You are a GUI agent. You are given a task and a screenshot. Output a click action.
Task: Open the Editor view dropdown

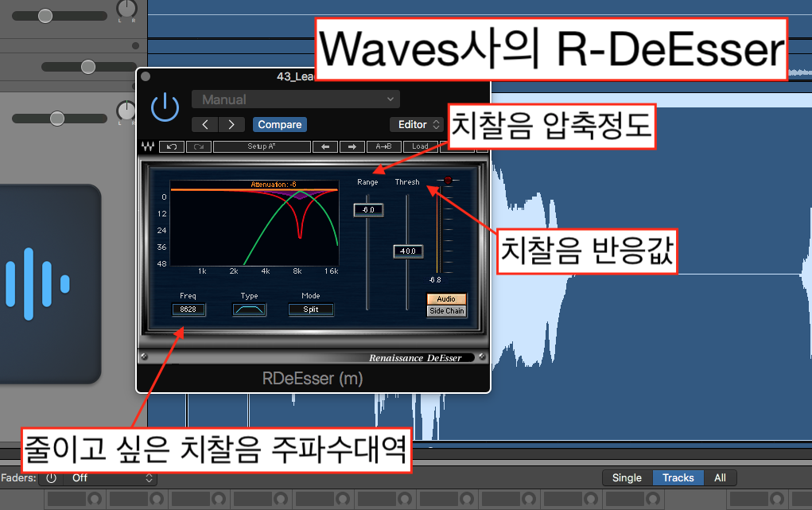[x=417, y=124]
